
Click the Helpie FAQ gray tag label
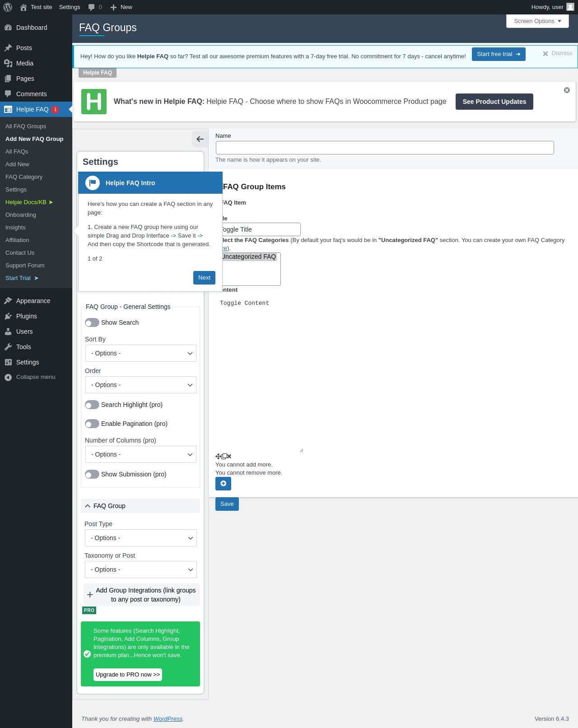point(98,73)
